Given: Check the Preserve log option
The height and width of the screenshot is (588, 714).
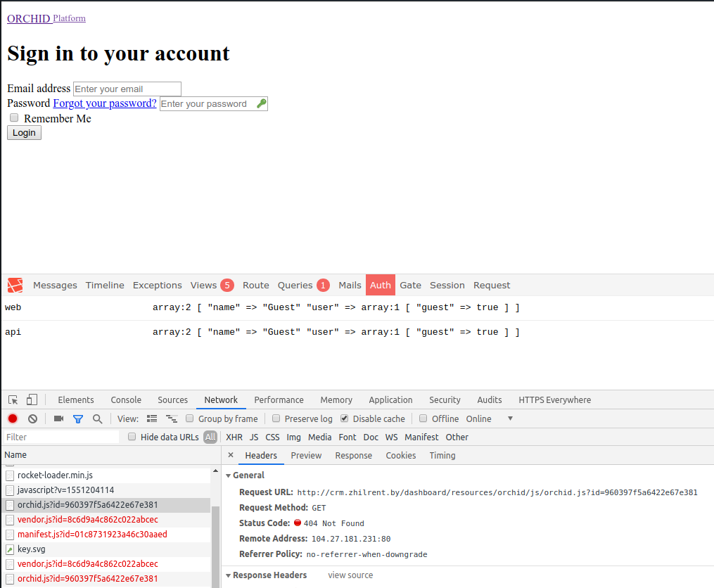Looking at the screenshot, I should 276,418.
